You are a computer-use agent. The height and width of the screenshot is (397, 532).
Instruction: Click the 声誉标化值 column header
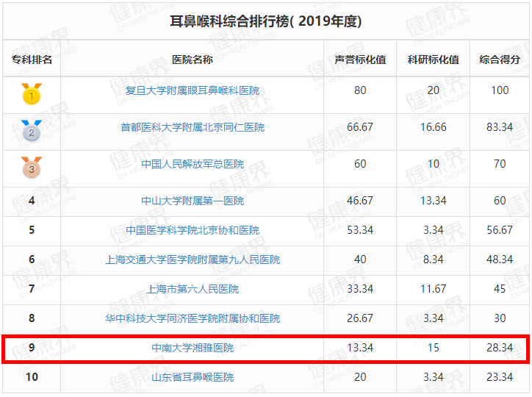pyautogui.click(x=360, y=60)
